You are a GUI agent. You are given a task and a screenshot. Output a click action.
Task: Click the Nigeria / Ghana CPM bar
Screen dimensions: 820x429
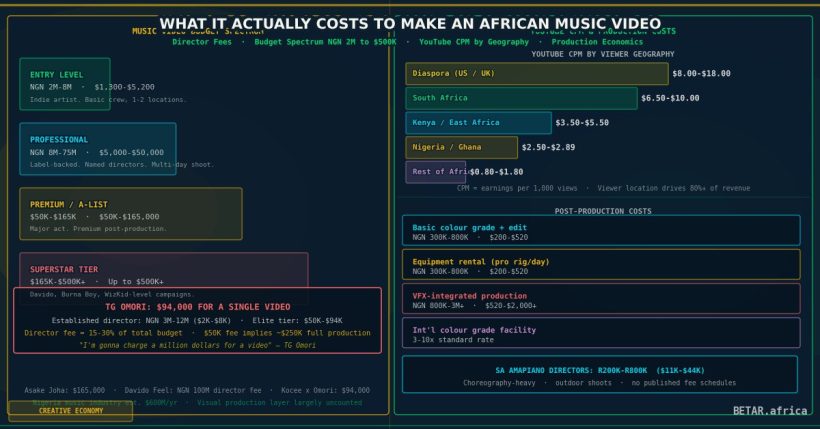(462, 148)
